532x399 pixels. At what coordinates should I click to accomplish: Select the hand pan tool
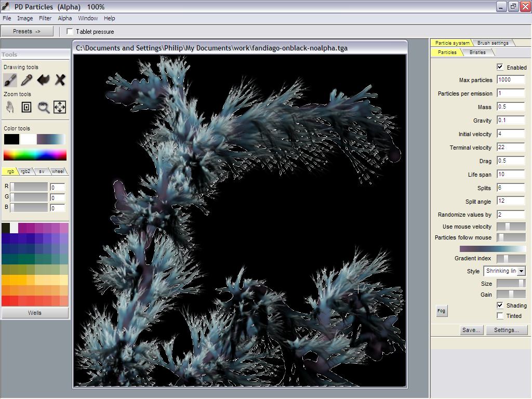10,107
